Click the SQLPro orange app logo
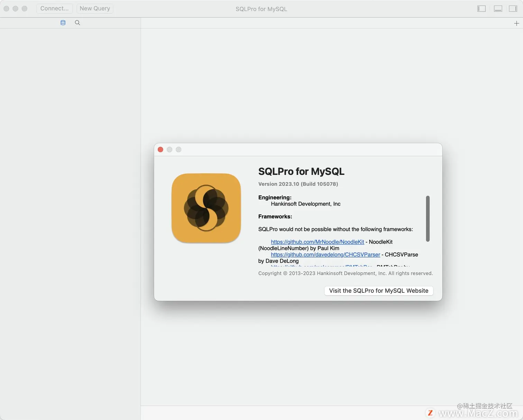Viewport: 523px width, 420px height. (x=206, y=208)
